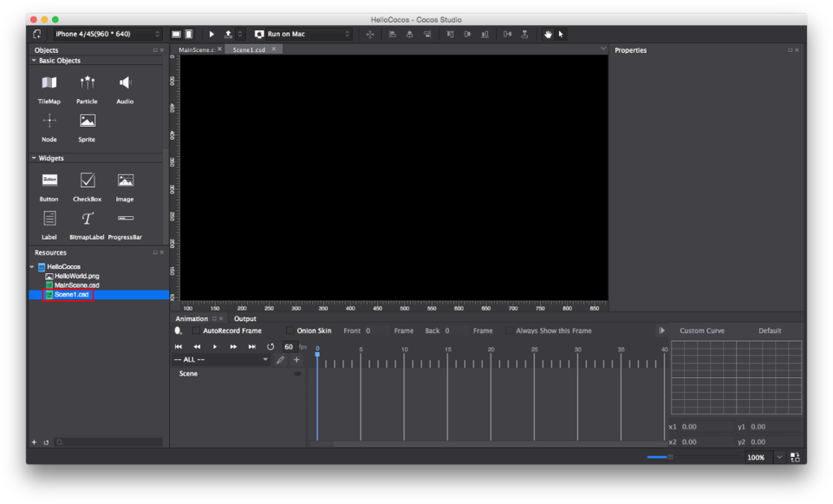
Task: Play the animation timeline
Action: coord(215,347)
